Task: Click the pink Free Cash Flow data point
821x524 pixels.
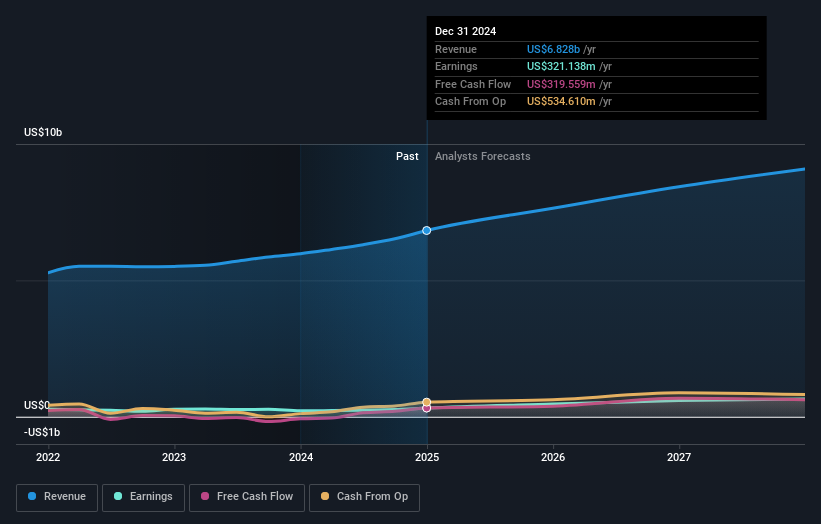Action: [427, 408]
